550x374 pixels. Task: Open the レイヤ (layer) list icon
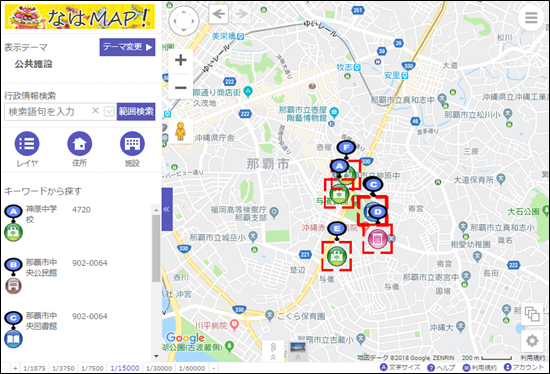pyautogui.click(x=27, y=143)
